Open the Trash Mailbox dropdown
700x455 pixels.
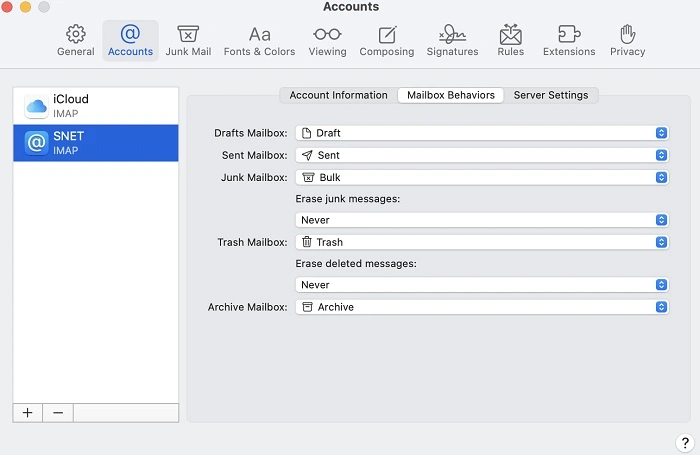click(x=482, y=242)
